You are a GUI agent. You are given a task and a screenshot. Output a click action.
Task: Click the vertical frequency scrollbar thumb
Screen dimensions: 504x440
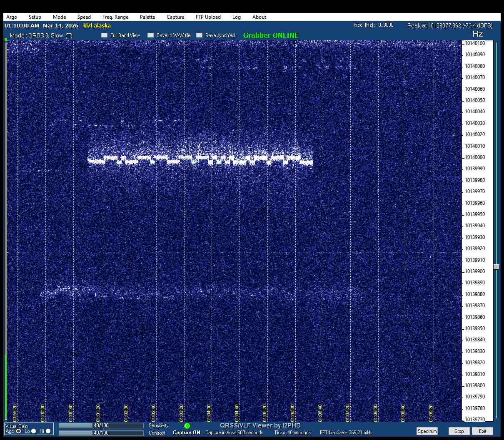496,267
